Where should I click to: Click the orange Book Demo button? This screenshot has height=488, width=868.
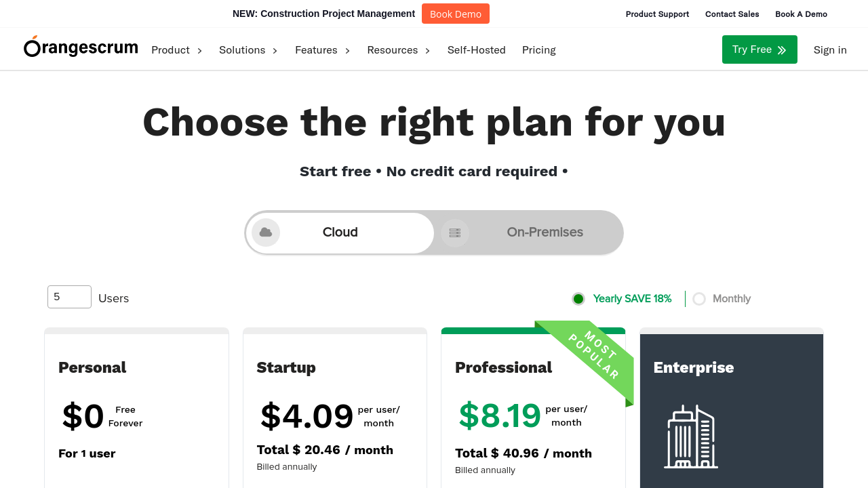coord(456,14)
